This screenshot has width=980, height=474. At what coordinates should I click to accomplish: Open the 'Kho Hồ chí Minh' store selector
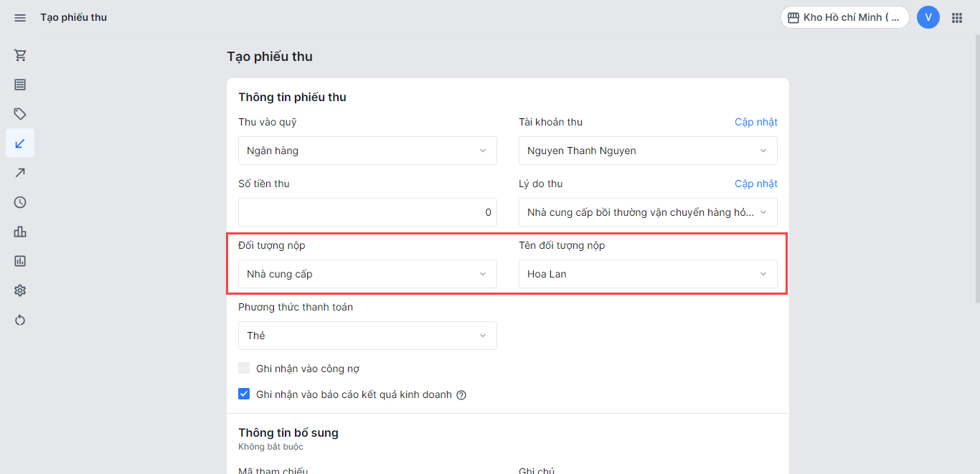[844, 17]
